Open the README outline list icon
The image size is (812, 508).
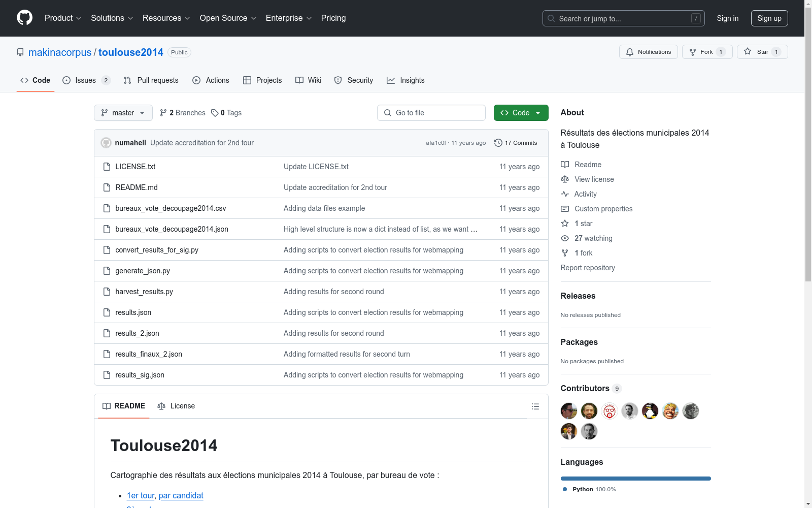click(x=535, y=406)
